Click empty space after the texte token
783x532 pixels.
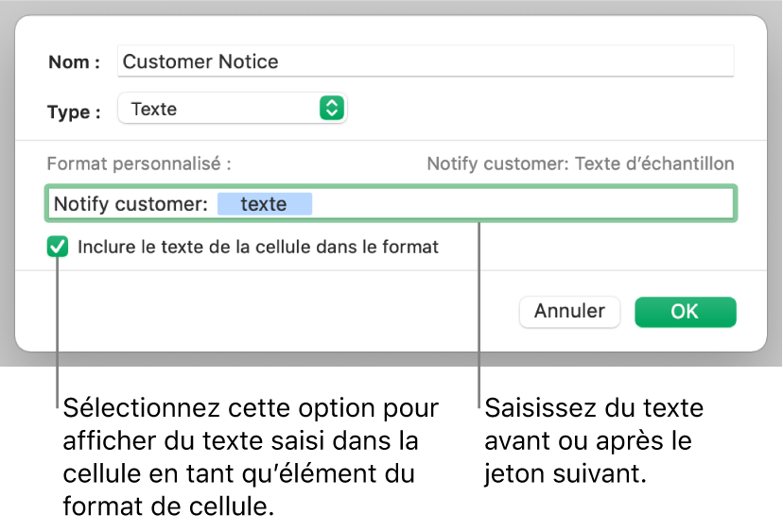(x=520, y=204)
